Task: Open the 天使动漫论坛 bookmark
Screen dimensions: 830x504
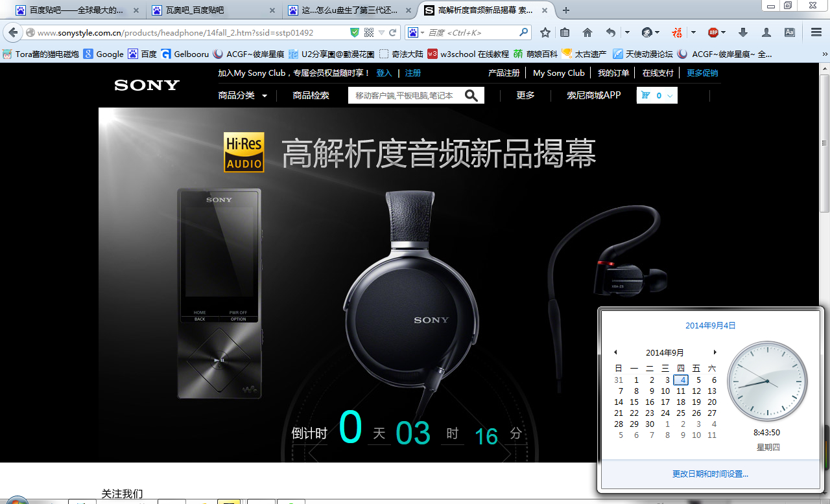Action: pyautogui.click(x=643, y=54)
